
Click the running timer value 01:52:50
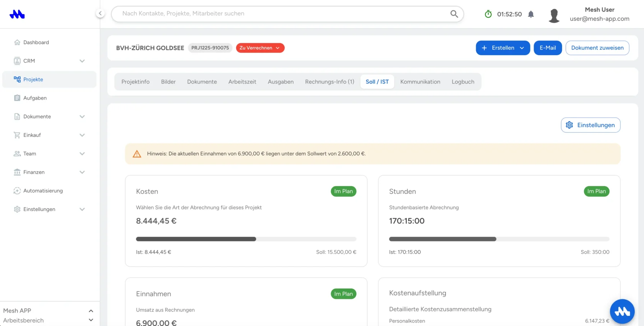509,14
